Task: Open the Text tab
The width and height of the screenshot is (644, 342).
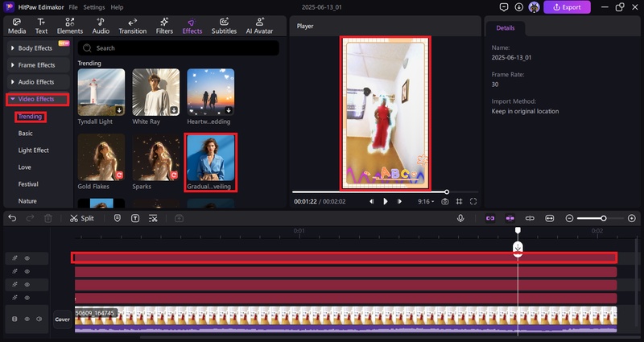Action: (x=41, y=26)
